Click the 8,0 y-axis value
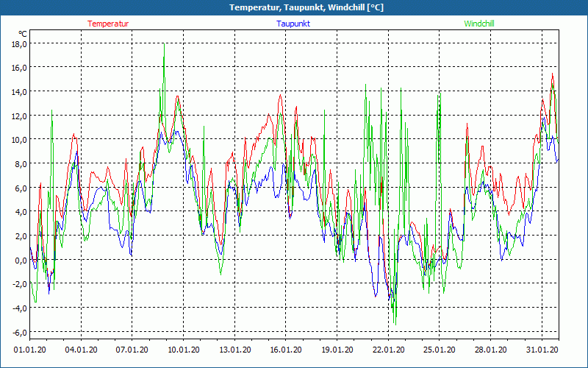Viewport: 588px width, 368px height. click(21, 164)
